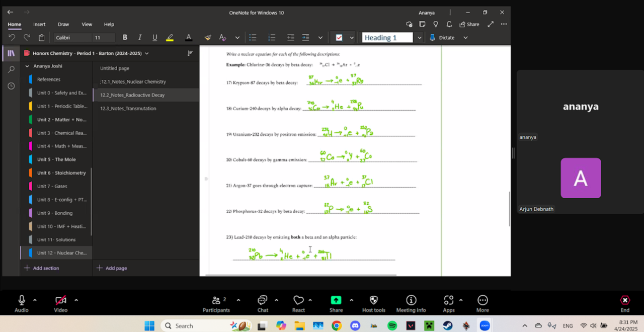The image size is (644, 332).
Task: Click the Undo arrow in OneNote toolbar
Action: (12, 38)
